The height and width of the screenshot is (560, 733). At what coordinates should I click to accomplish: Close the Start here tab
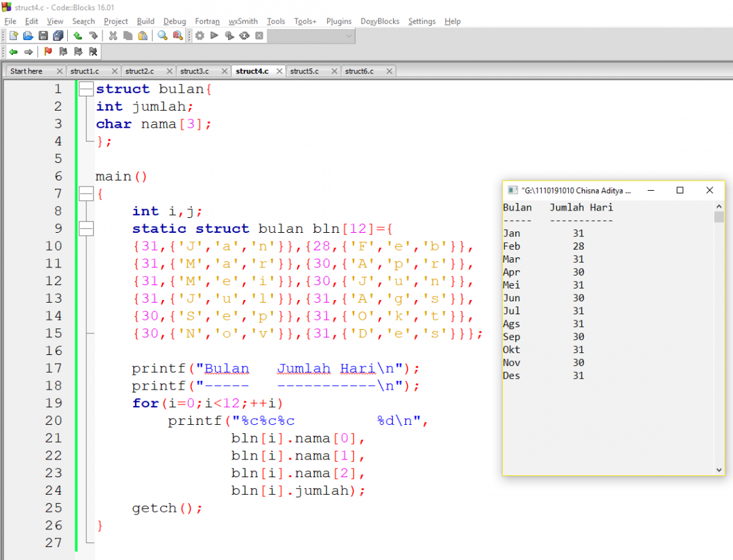tap(59, 71)
